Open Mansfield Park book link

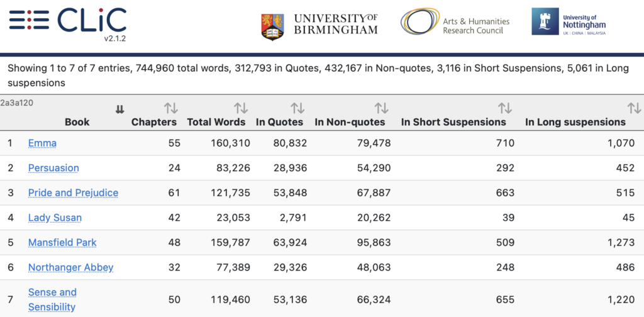[x=62, y=242]
